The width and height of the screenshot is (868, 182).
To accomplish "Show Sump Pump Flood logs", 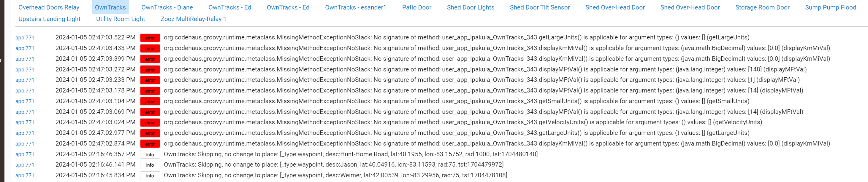I will point(830,7).
